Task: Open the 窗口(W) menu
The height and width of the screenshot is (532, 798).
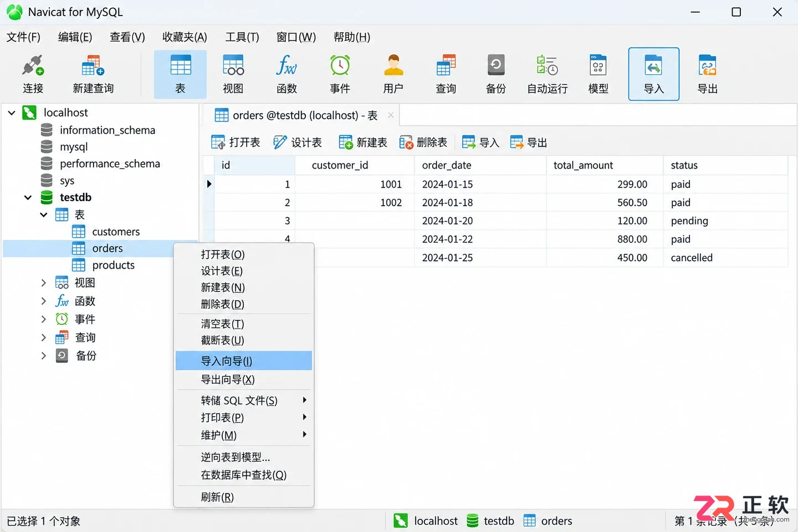Action: [x=296, y=37]
